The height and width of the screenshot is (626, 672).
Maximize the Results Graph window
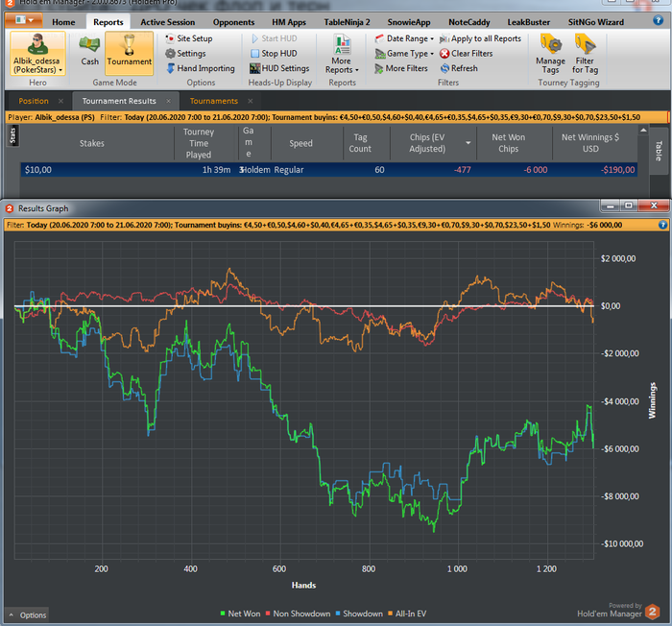[x=628, y=206]
